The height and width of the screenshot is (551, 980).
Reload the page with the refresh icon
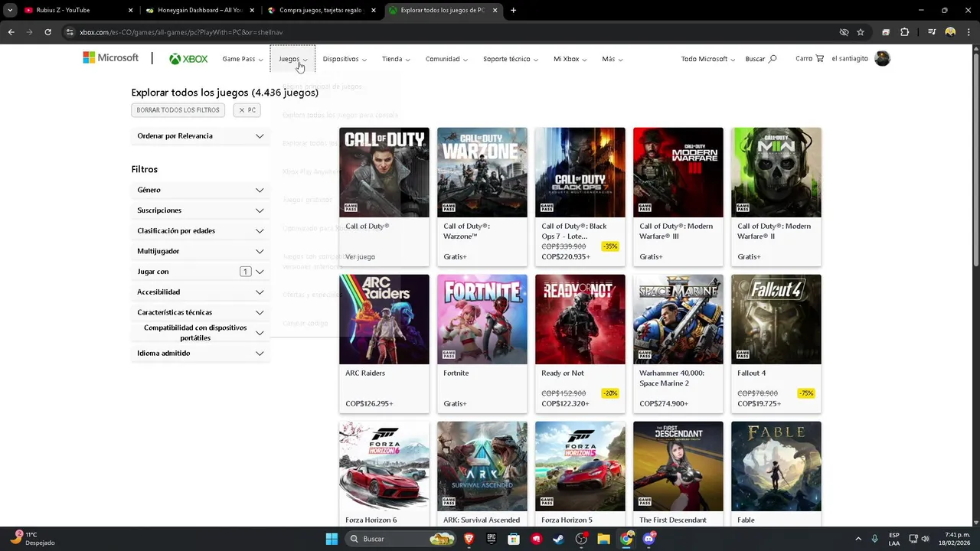47,32
